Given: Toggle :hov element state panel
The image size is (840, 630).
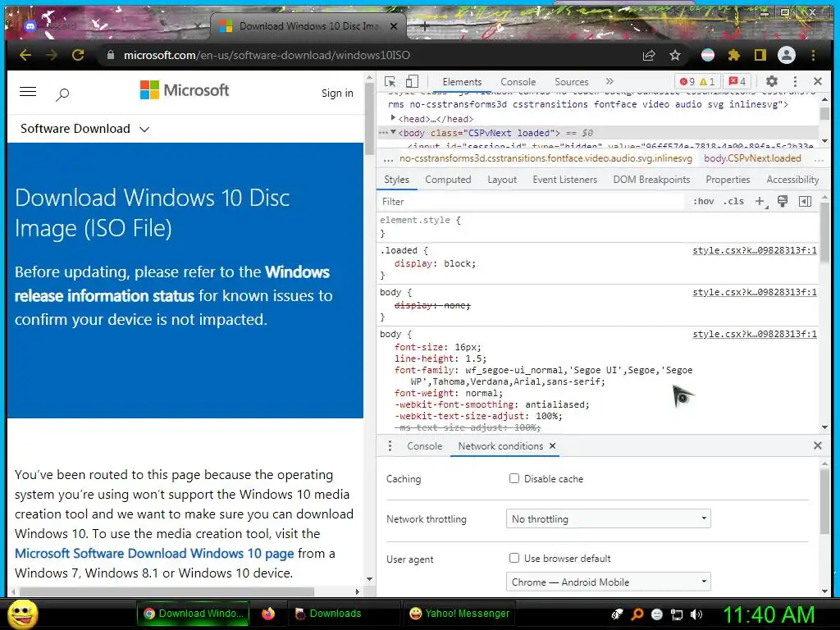Looking at the screenshot, I should coord(703,202).
